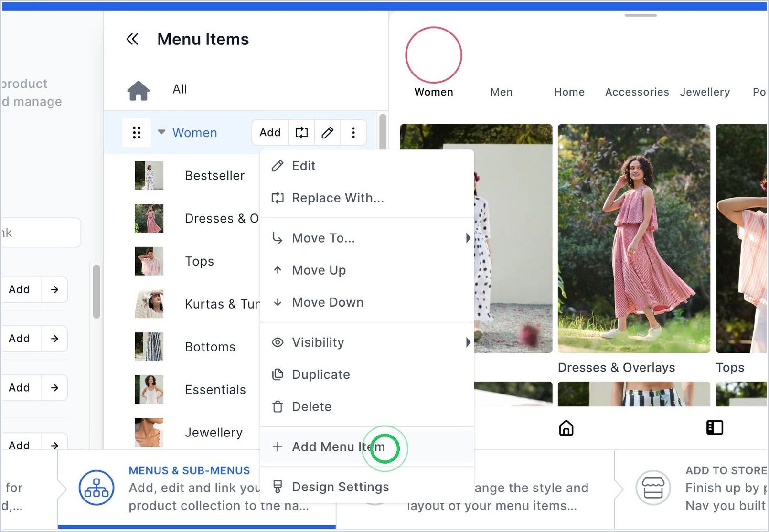Tap the sidebar layout icon in preview bottom bar
Viewport: 769px width, 532px height.
click(715, 427)
